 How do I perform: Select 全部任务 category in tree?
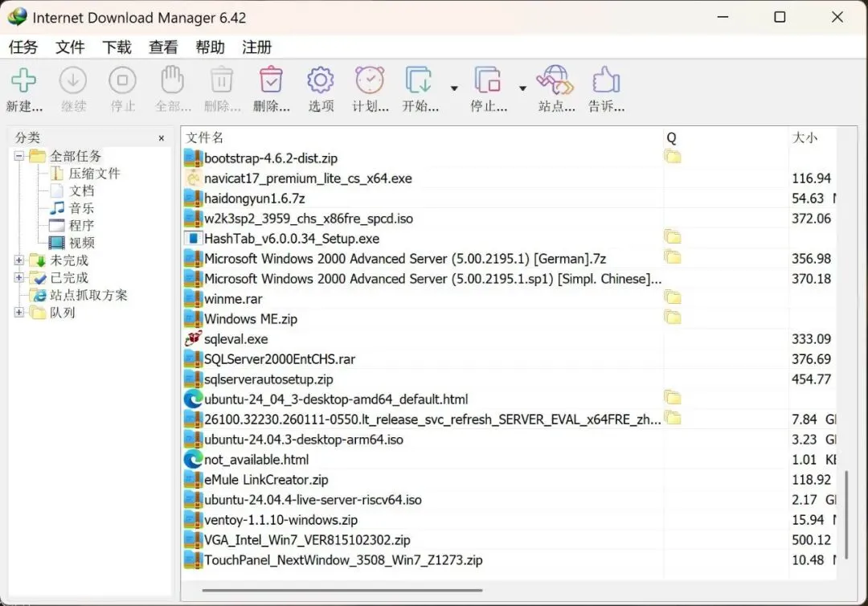pyautogui.click(x=76, y=156)
